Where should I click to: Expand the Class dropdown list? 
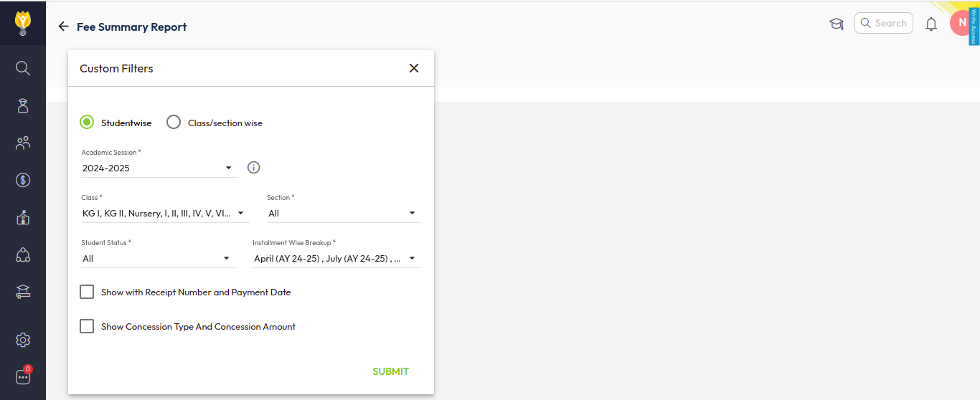pos(164,214)
